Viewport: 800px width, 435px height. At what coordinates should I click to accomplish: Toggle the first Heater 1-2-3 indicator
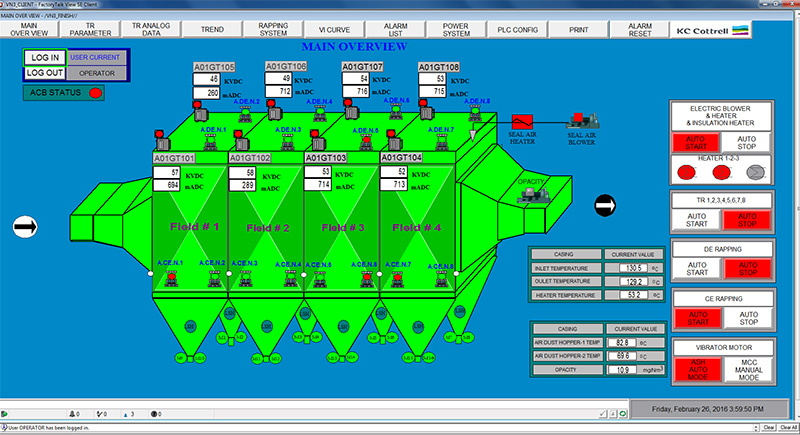[687, 172]
